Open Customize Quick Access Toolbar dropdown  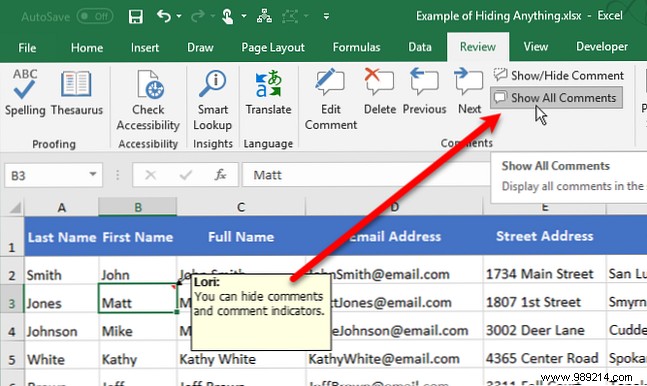326,17
